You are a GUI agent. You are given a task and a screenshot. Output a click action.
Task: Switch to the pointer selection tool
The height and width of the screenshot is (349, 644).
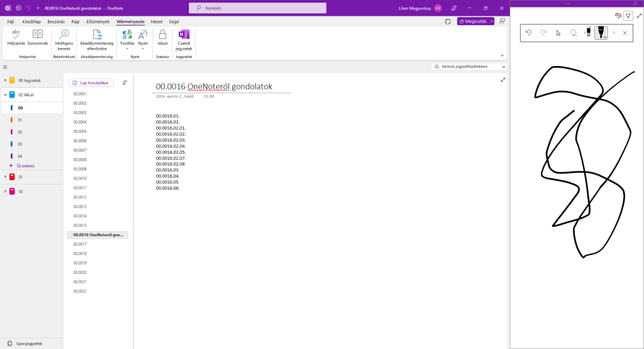click(558, 33)
